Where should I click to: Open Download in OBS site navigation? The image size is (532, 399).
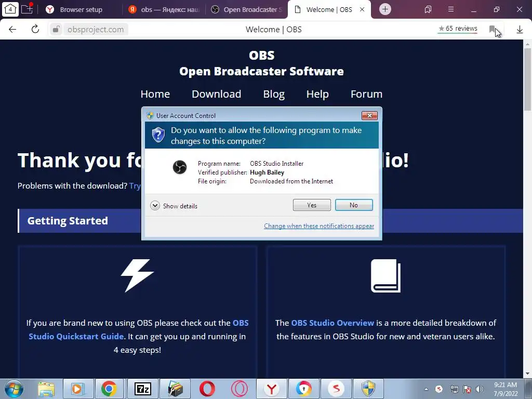(x=217, y=94)
